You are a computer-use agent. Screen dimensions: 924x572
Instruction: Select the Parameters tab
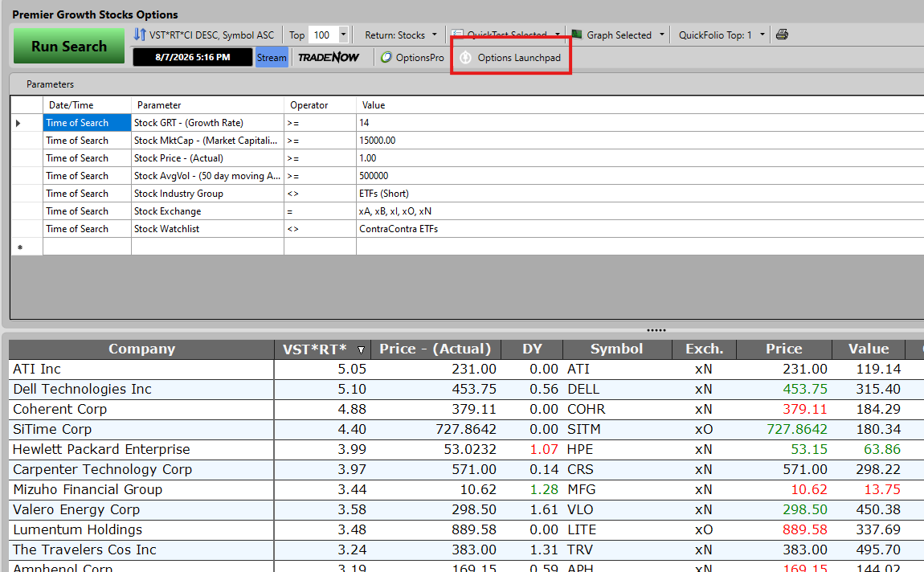(x=50, y=84)
